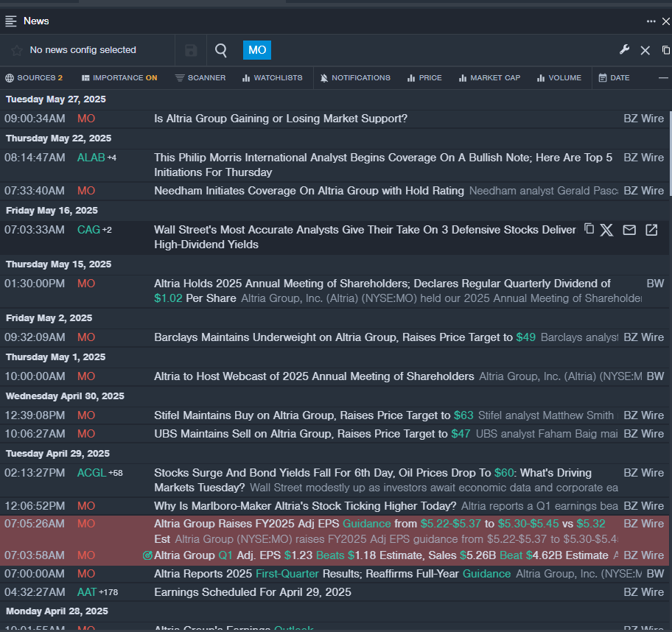Toggle the Importance filter
Viewport: 672px width, 632px height.
pos(119,78)
